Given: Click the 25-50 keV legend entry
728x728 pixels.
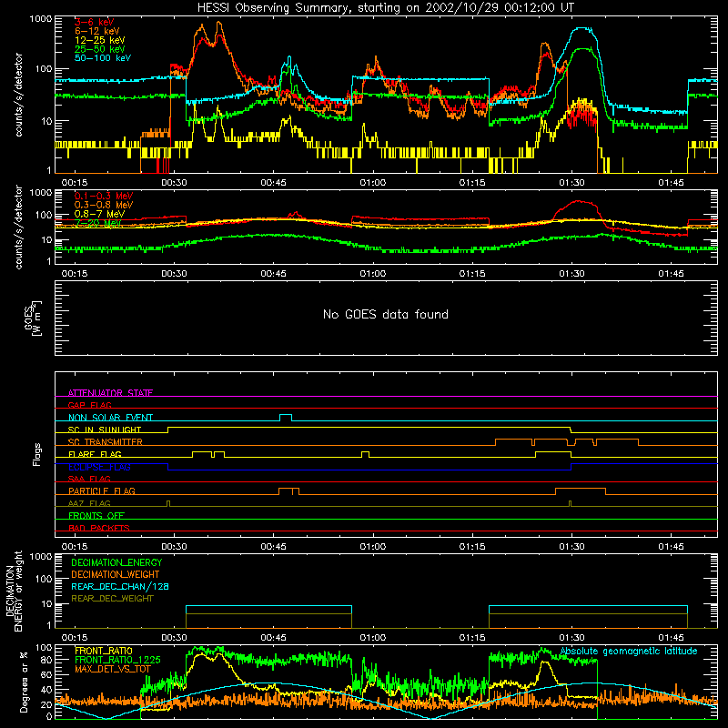Looking at the screenshot, I should coord(100,49).
